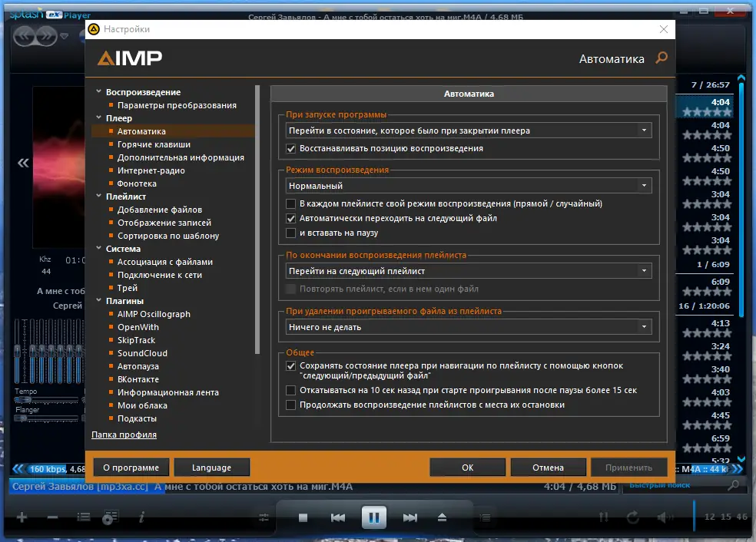Screen dimensions: 756x542
Task: Click the 'Language' button
Action: [211, 468]
